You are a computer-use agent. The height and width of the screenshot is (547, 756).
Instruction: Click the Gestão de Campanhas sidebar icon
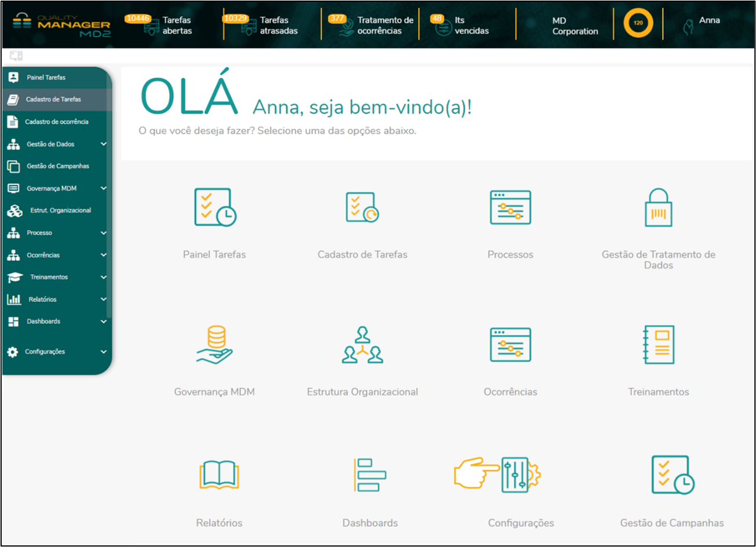[x=13, y=166]
